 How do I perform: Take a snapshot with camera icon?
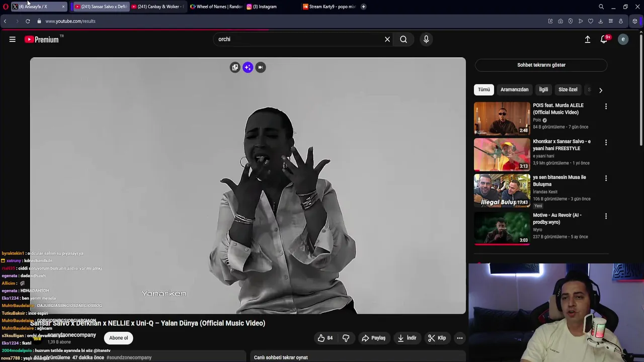[560, 21]
